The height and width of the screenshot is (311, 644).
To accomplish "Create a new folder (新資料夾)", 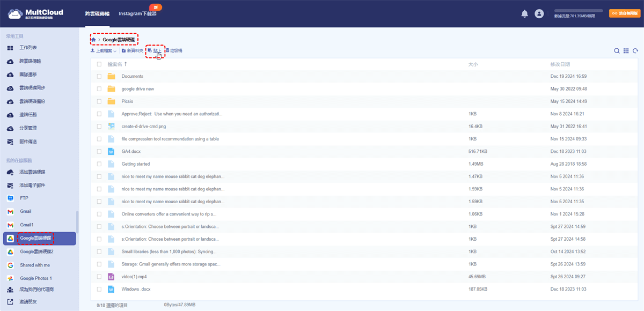I will coord(133,50).
